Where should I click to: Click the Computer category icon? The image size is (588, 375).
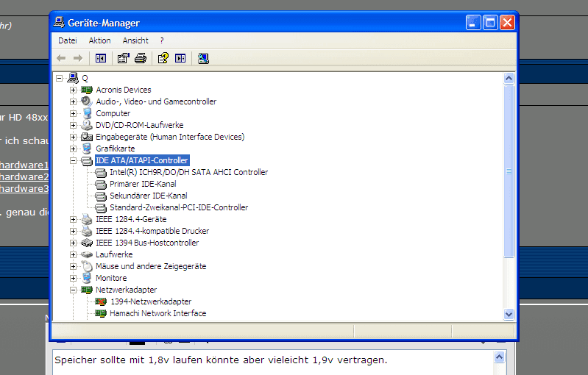87,113
